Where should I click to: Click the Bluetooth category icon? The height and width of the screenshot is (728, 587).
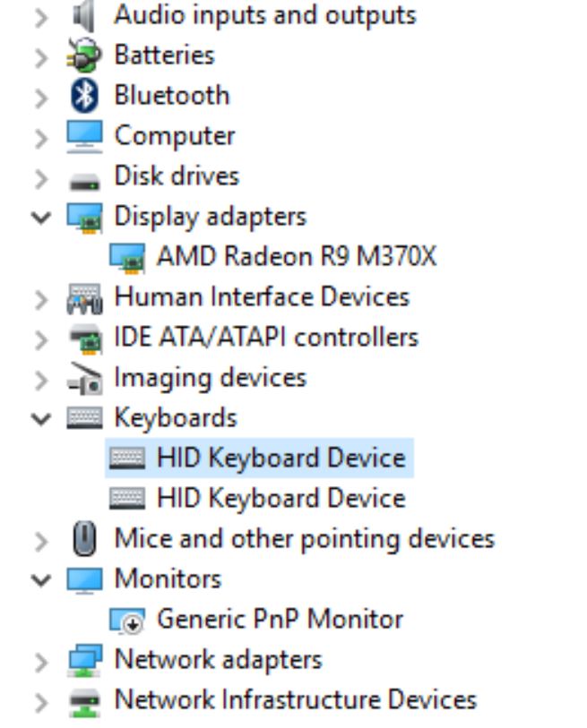pyautogui.click(x=84, y=95)
